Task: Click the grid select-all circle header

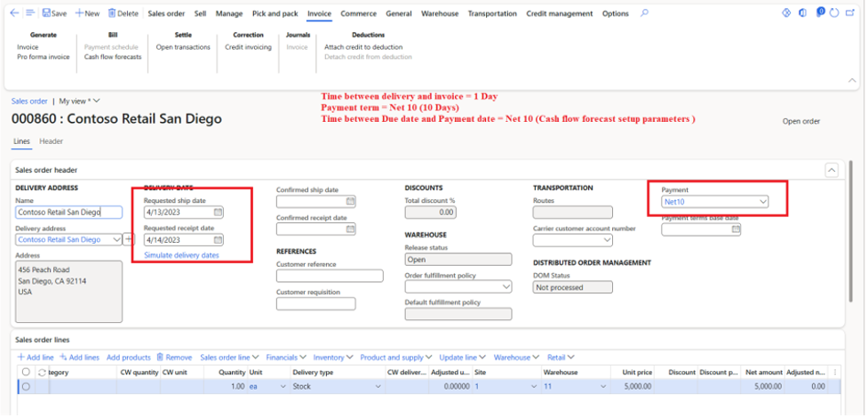Action: [x=26, y=373]
